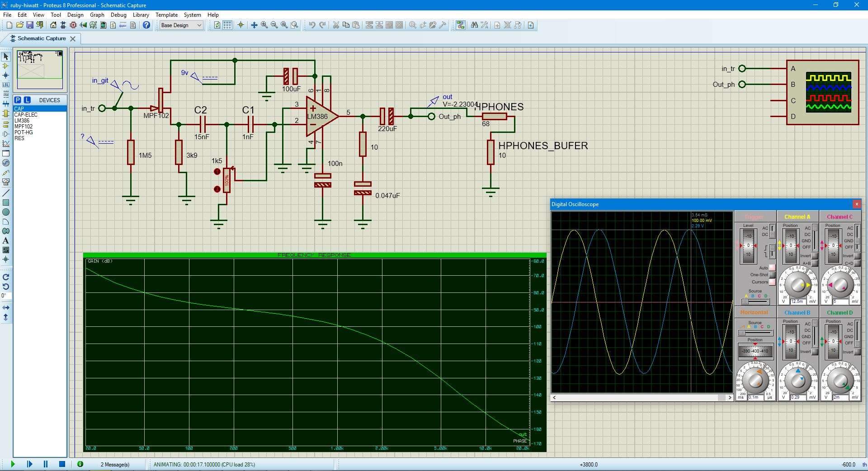Toggle the oscilloscope Cursors button
The width and height of the screenshot is (868, 471).
point(772,282)
